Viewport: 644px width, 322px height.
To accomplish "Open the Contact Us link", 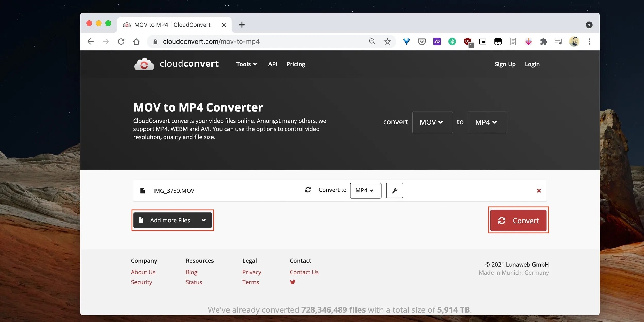I will click(x=304, y=272).
